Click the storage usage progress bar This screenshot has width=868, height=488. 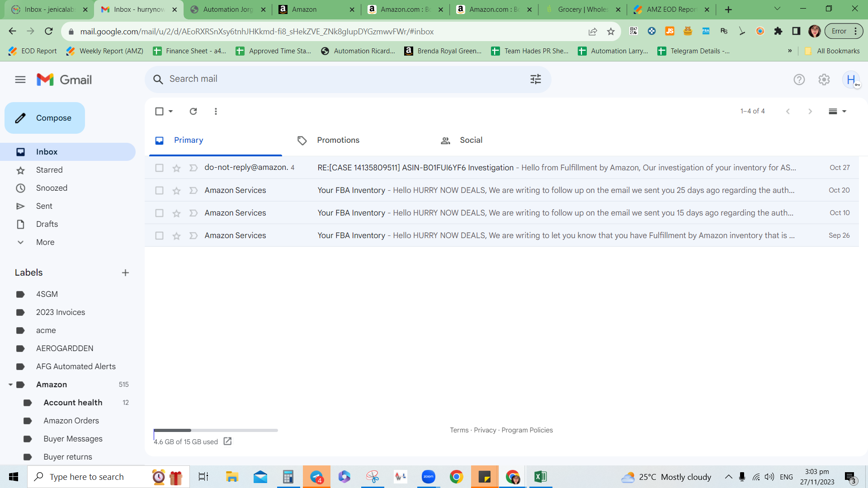[216, 430]
